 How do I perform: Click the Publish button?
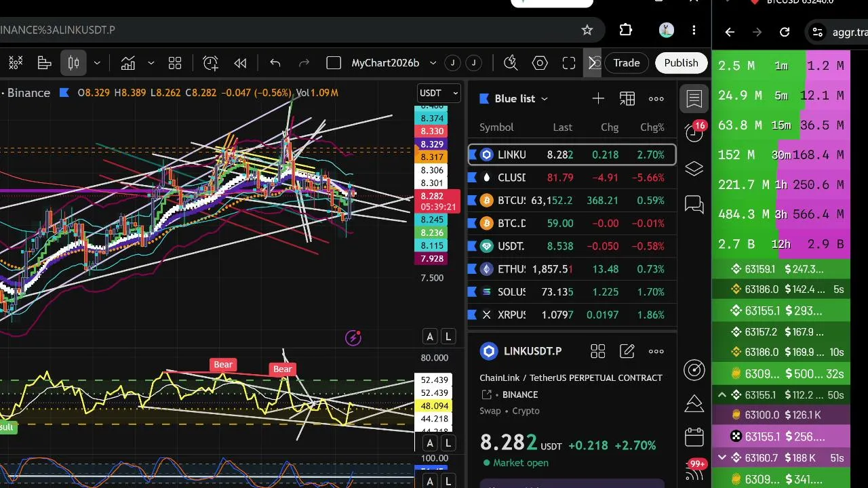(681, 63)
